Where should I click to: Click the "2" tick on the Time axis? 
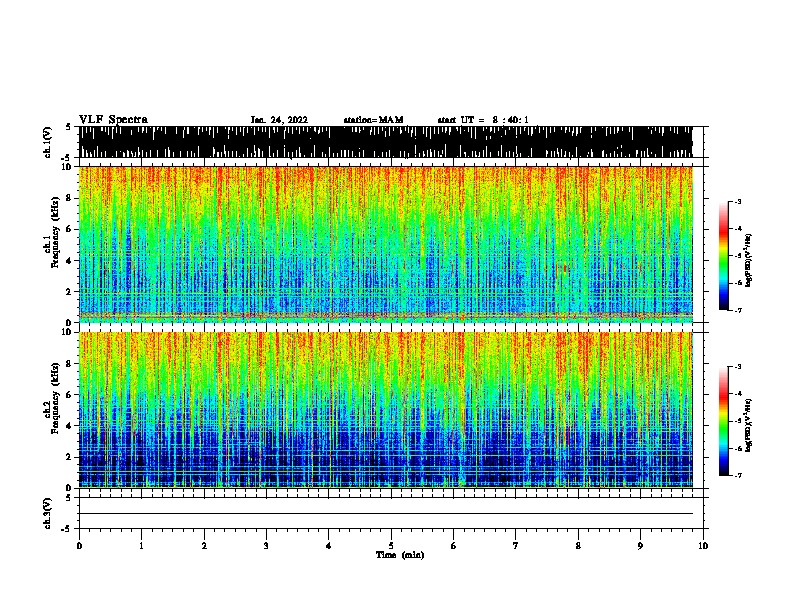point(204,546)
